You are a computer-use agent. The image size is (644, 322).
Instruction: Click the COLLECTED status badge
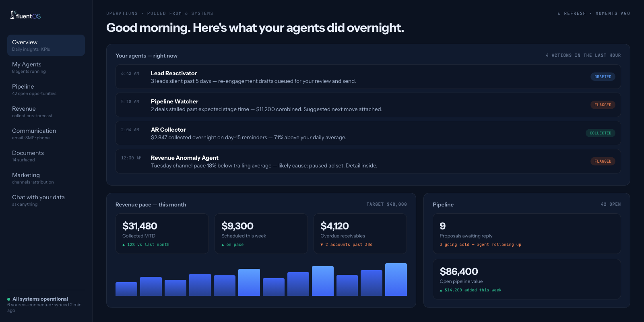pos(600,133)
